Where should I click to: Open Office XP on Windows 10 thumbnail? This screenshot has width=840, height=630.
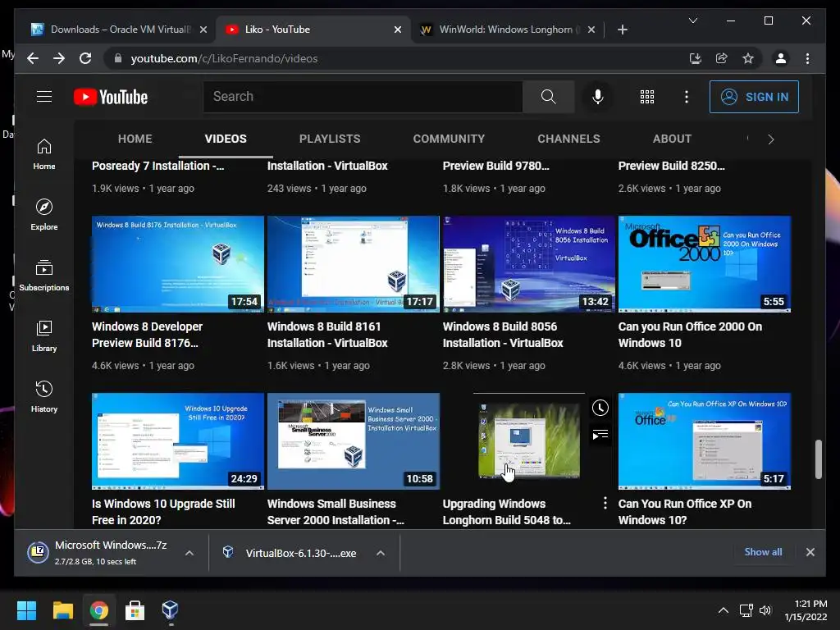pyautogui.click(x=705, y=441)
